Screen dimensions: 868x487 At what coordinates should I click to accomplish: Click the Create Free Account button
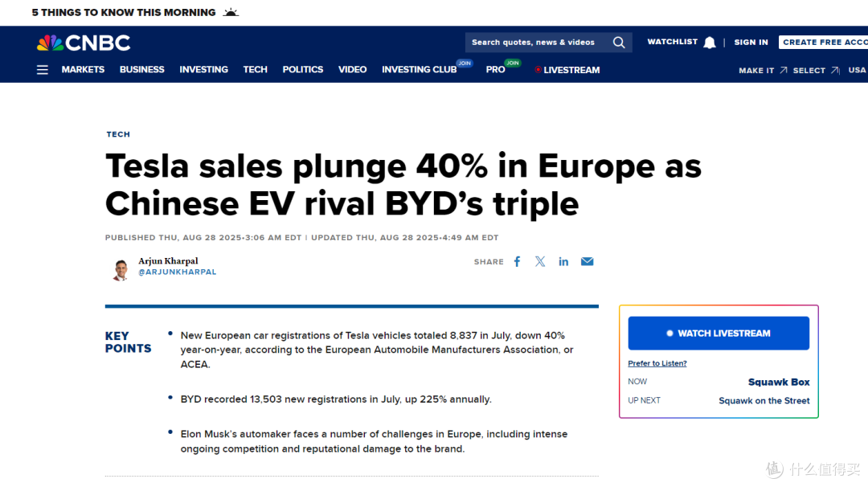(823, 42)
